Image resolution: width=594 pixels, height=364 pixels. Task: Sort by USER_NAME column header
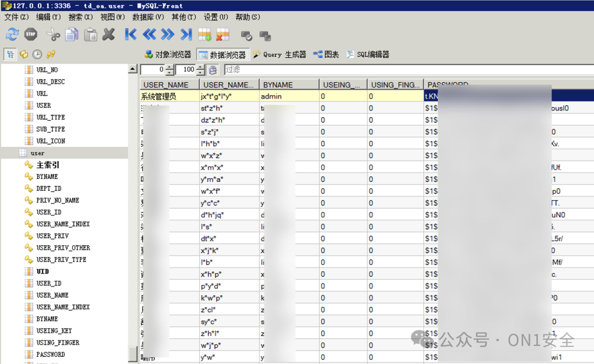pyautogui.click(x=169, y=85)
